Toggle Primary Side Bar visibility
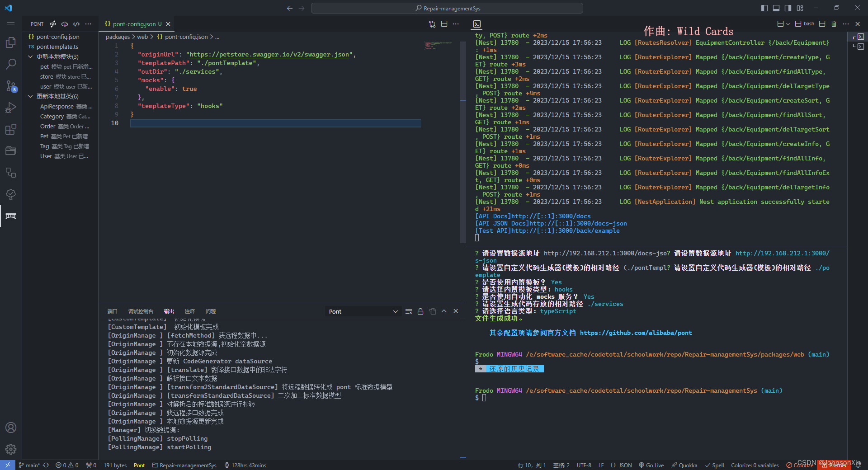Viewport: 868px width, 470px height. pyautogui.click(x=764, y=8)
